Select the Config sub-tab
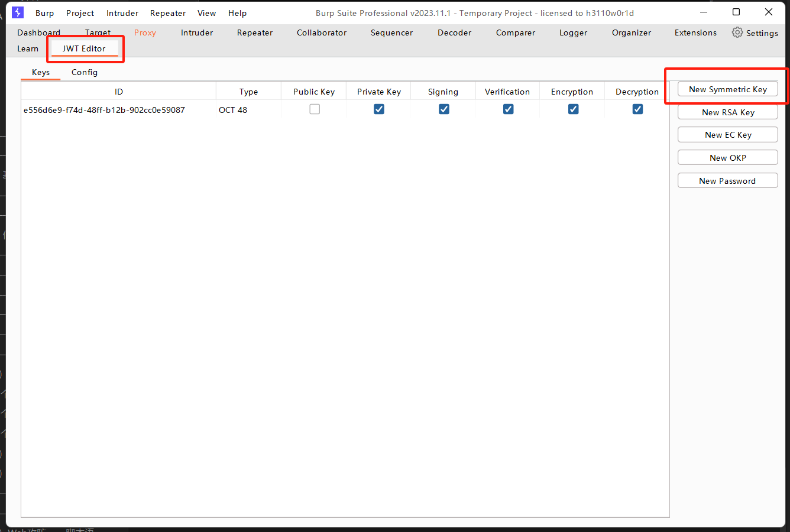 coord(85,72)
